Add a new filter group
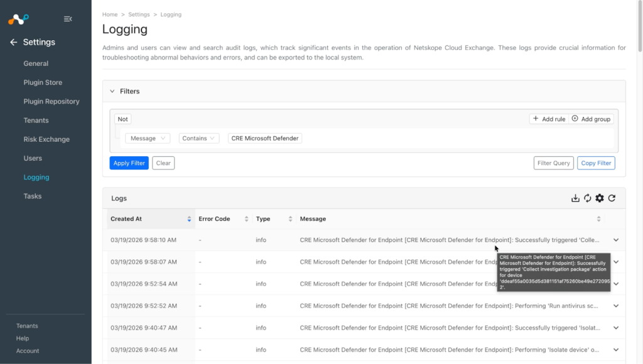 pos(591,119)
